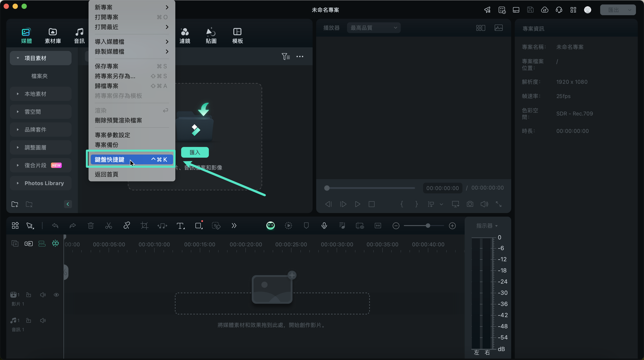Select 專案參數設定 menu entry
Image resolution: width=644 pixels, height=360 pixels.
[131, 135]
